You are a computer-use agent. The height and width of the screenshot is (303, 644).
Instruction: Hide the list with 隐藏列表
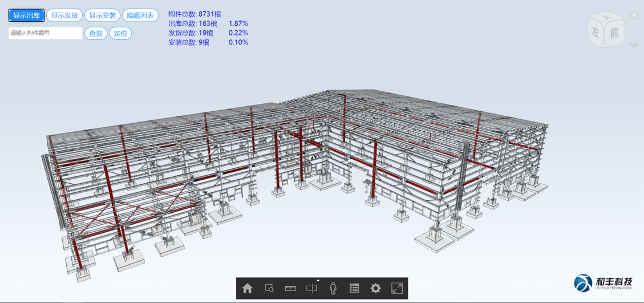pyautogui.click(x=140, y=15)
